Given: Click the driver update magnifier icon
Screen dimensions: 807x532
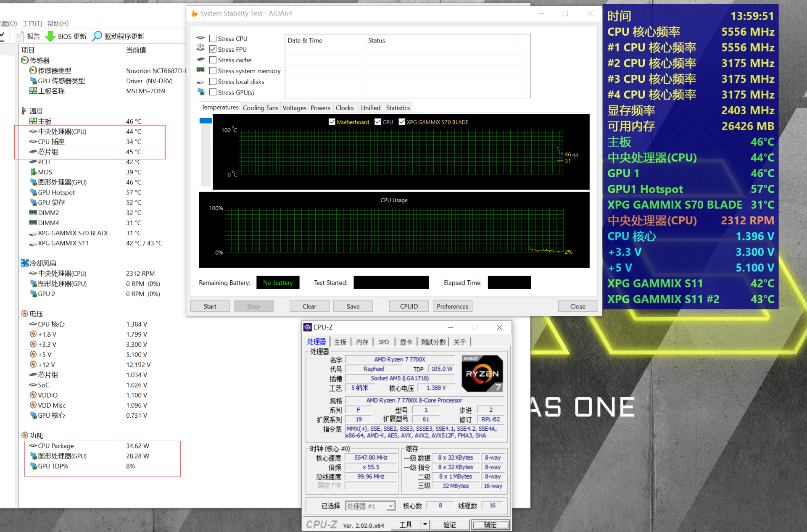Looking at the screenshot, I should click(x=97, y=37).
